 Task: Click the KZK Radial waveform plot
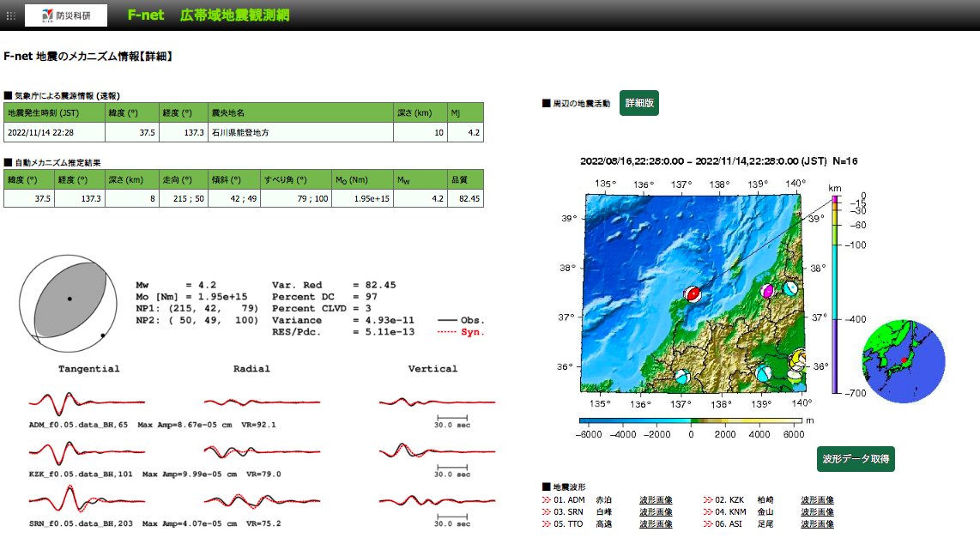tap(262, 451)
